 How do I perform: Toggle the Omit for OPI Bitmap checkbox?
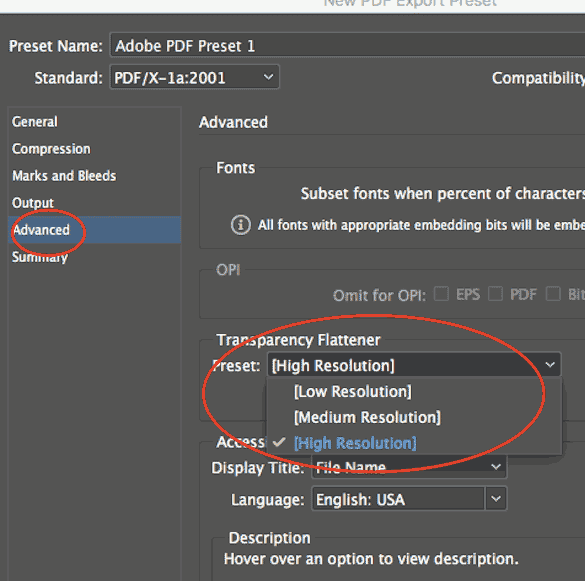coord(553,294)
